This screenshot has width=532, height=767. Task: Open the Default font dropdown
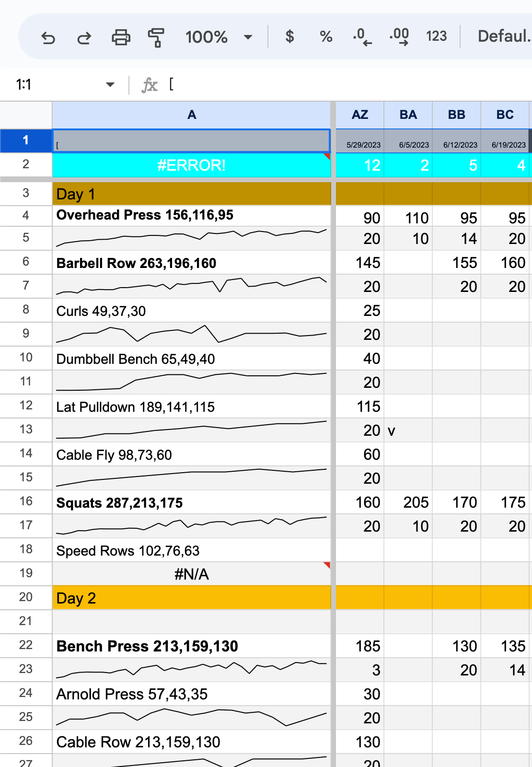pos(504,37)
